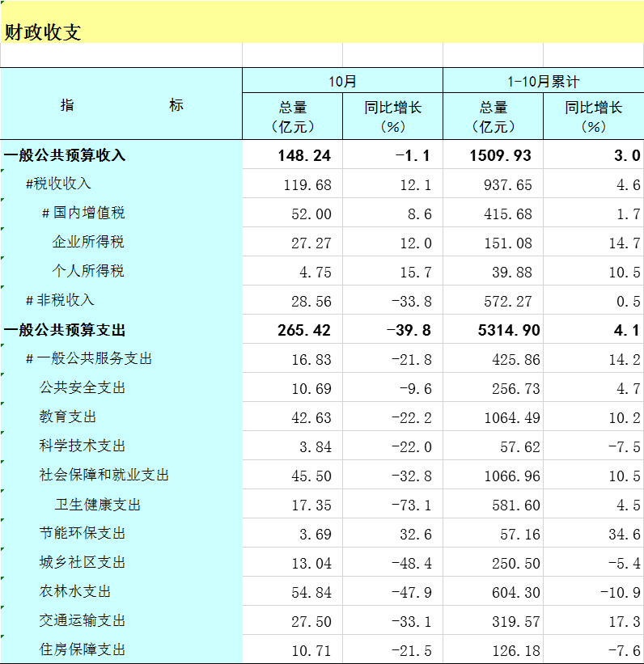Click the 10月 column group header
Viewport: 644px width, 664px height.
tap(342, 82)
